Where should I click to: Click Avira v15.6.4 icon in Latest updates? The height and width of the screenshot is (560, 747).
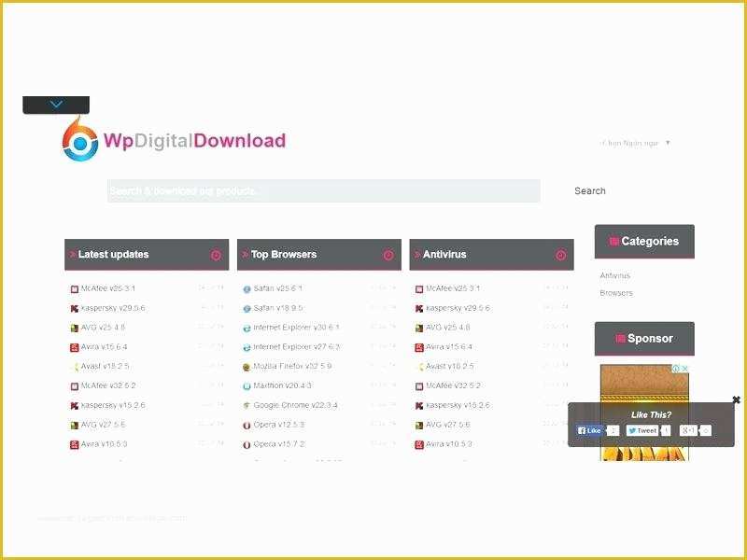[x=75, y=347]
